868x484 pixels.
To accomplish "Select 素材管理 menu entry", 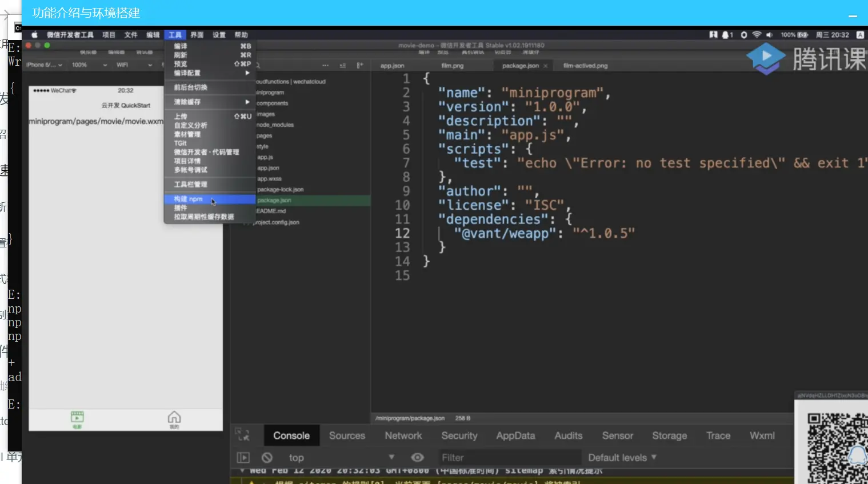I will click(x=210, y=134).
